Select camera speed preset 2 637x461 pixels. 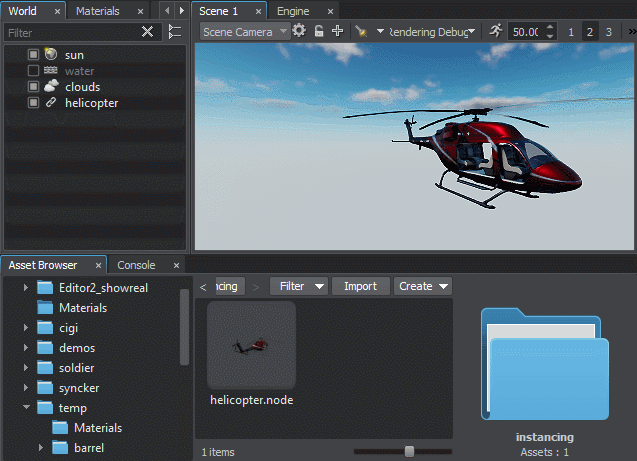point(589,32)
